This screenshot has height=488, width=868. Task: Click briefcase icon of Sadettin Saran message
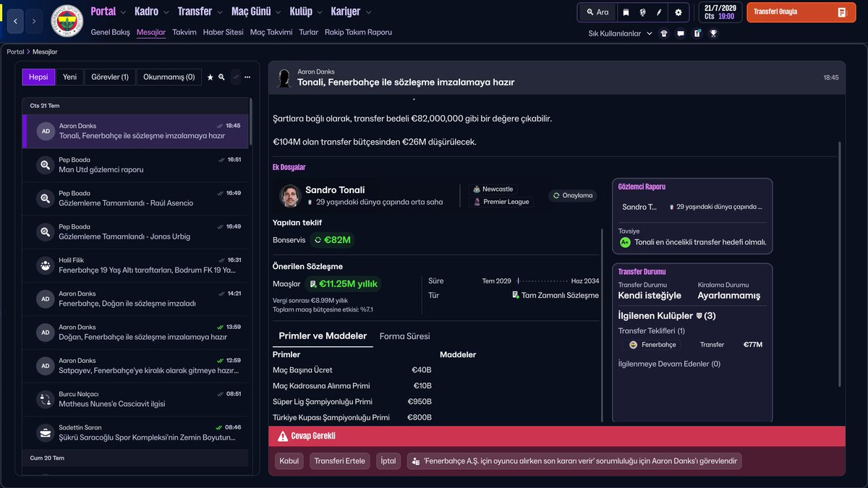(x=46, y=432)
